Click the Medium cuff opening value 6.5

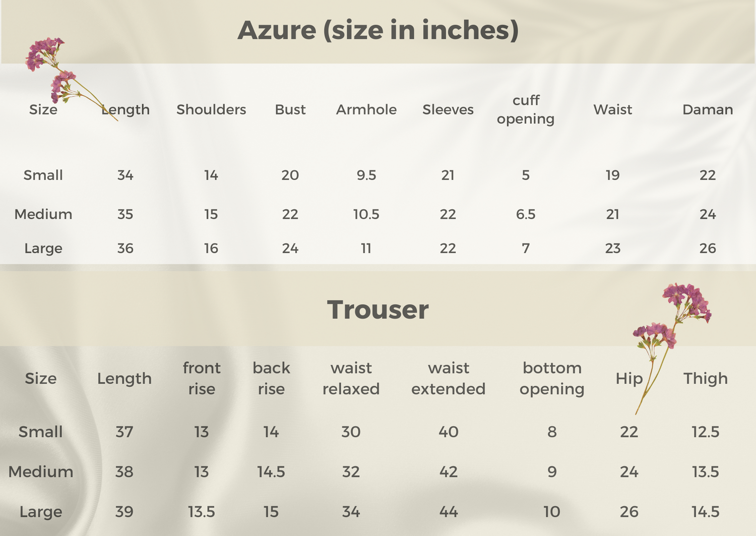click(x=526, y=214)
